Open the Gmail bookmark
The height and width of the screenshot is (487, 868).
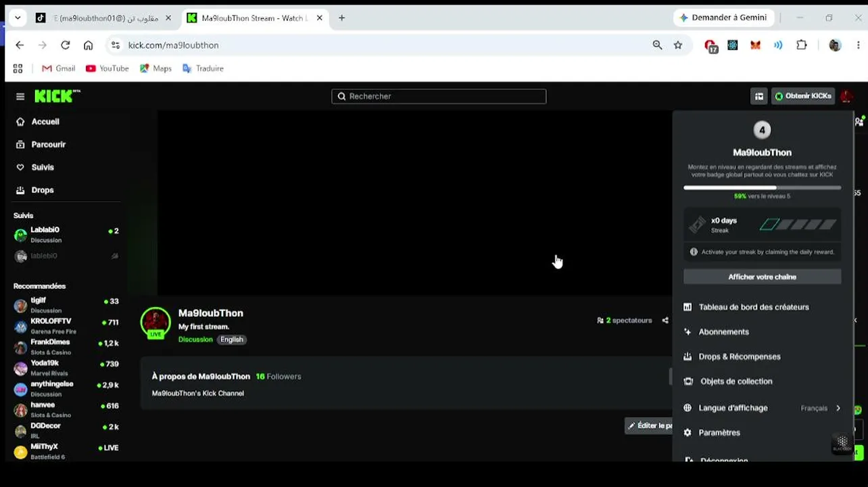point(58,68)
